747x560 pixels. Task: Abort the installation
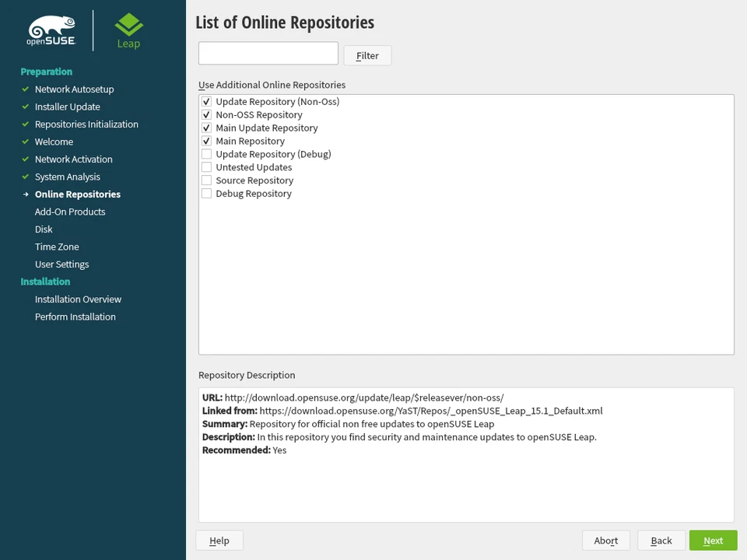pos(605,540)
